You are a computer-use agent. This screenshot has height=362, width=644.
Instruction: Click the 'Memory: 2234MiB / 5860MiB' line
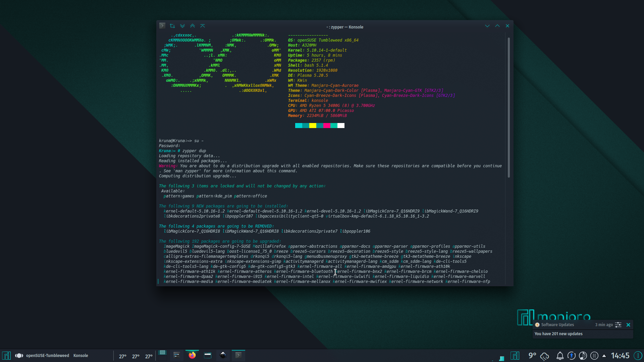[x=317, y=116]
